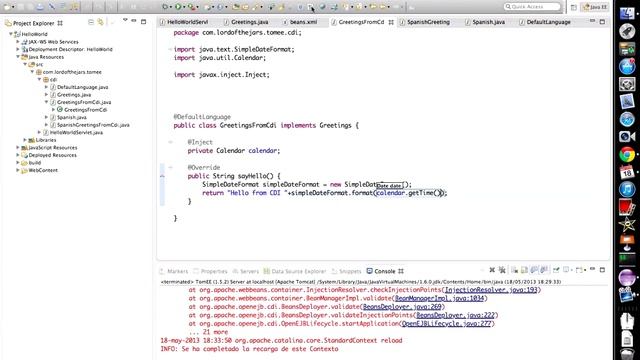Click the green Run button in toolbar
Screen dimensions: 640x360
click(178, 7)
